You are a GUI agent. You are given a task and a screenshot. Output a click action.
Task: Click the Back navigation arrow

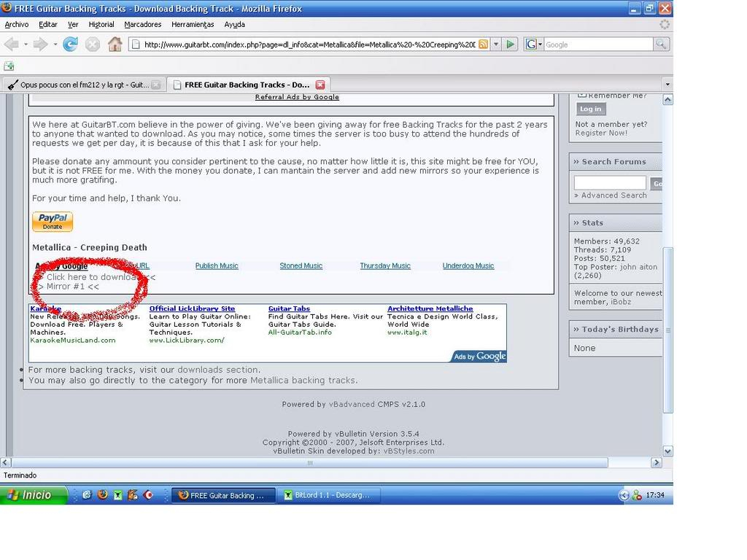pos(11,44)
